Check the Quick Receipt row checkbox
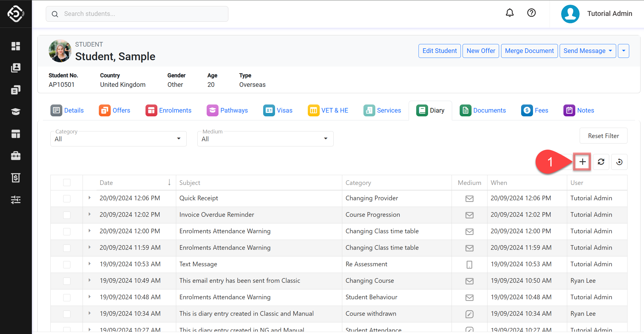Screen dimensions: 644x334 click(67, 199)
